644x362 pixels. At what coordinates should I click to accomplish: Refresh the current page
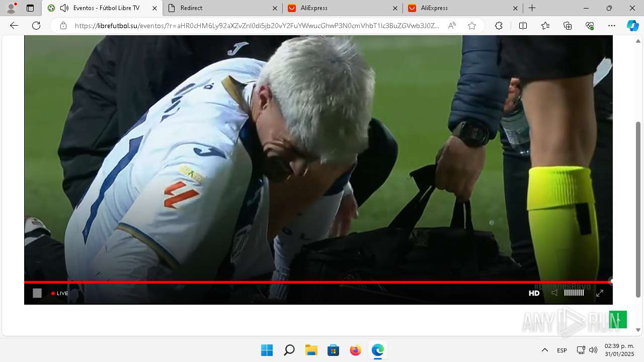tap(36, 26)
